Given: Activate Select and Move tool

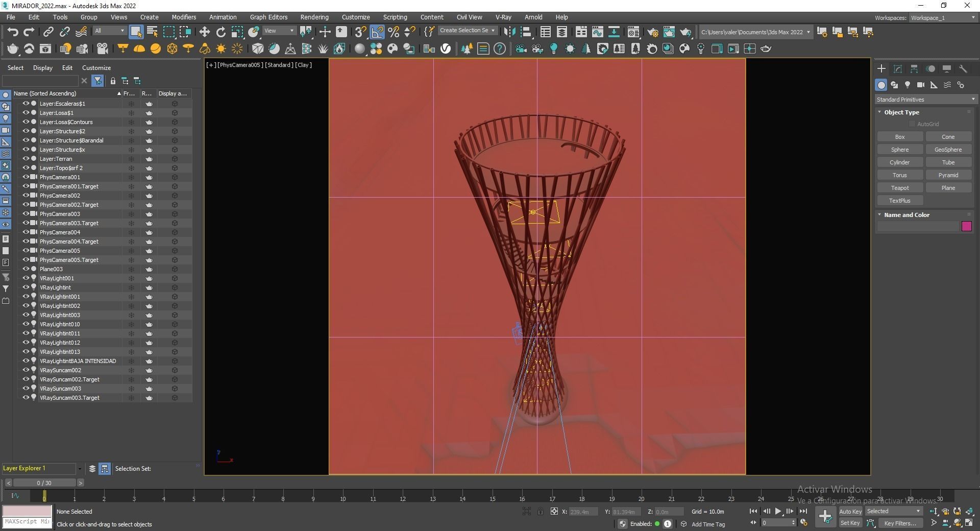Looking at the screenshot, I should coord(204,32).
